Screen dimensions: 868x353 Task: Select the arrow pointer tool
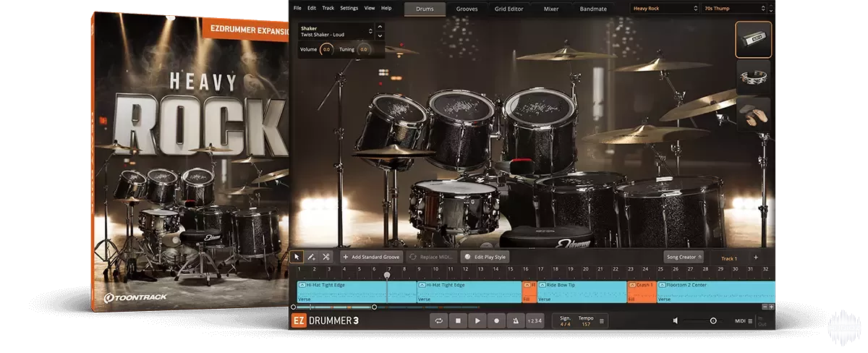(x=297, y=257)
